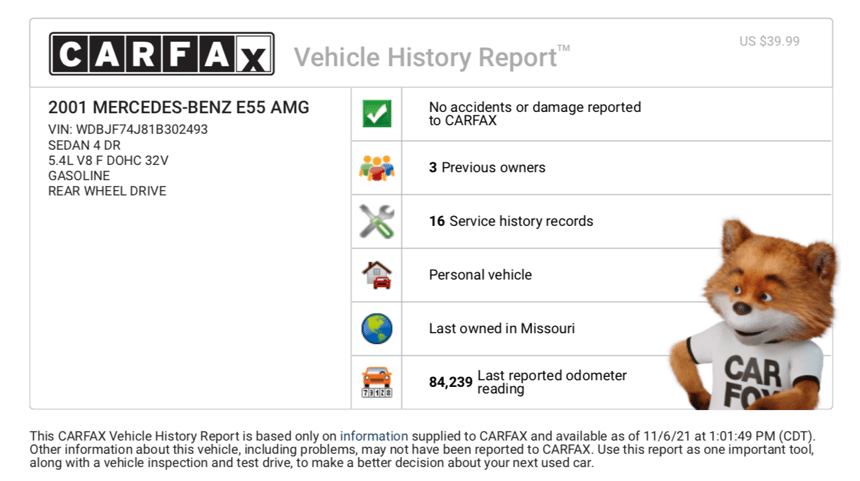Select "16 Service history records" text
The height and width of the screenshot is (481, 860).
pos(511,221)
